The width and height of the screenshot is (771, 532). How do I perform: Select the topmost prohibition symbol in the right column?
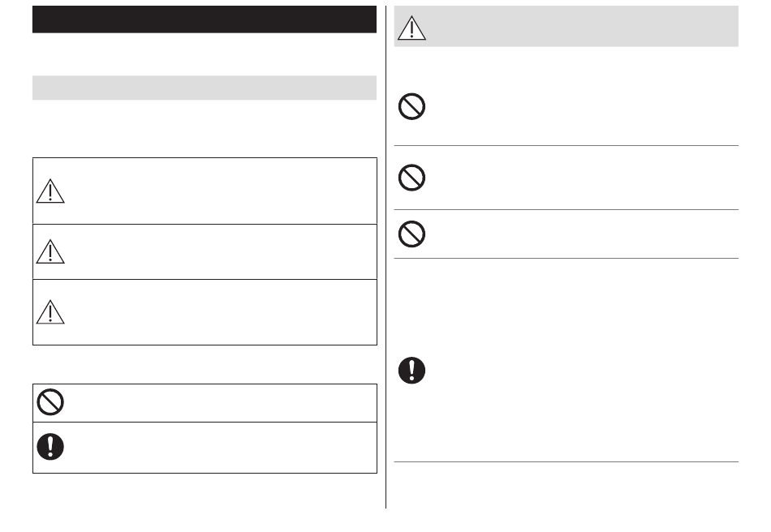tap(411, 106)
